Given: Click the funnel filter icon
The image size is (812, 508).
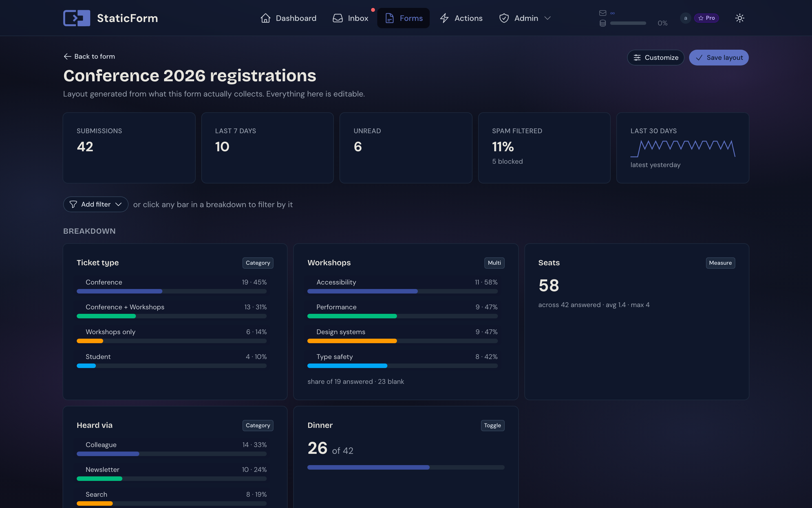Looking at the screenshot, I should point(73,204).
